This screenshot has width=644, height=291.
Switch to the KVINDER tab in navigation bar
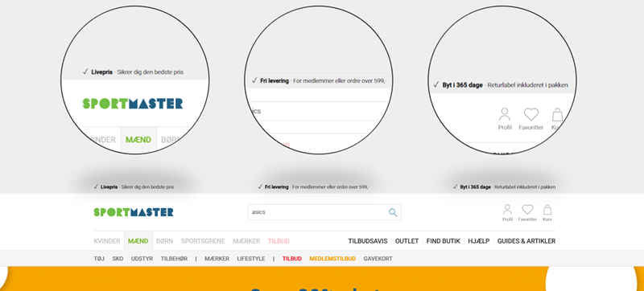click(x=107, y=241)
